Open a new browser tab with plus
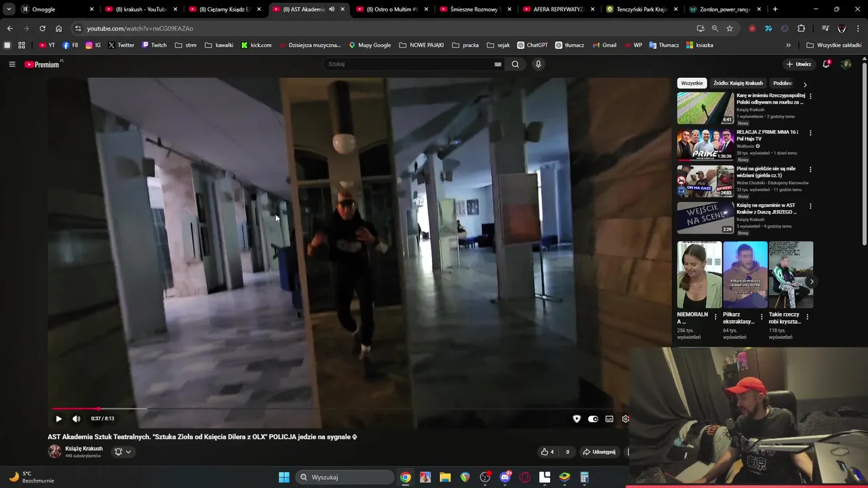868x488 pixels. coord(775,9)
